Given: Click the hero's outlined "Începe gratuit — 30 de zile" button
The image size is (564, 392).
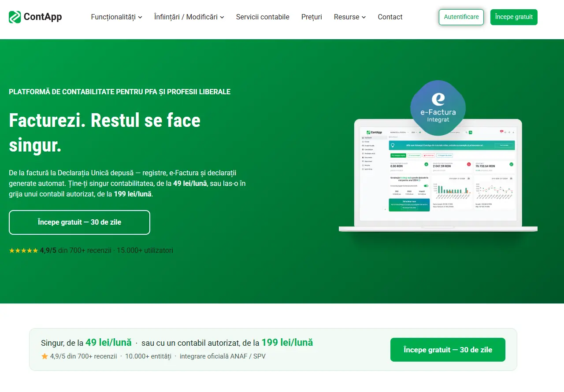Looking at the screenshot, I should (79, 222).
